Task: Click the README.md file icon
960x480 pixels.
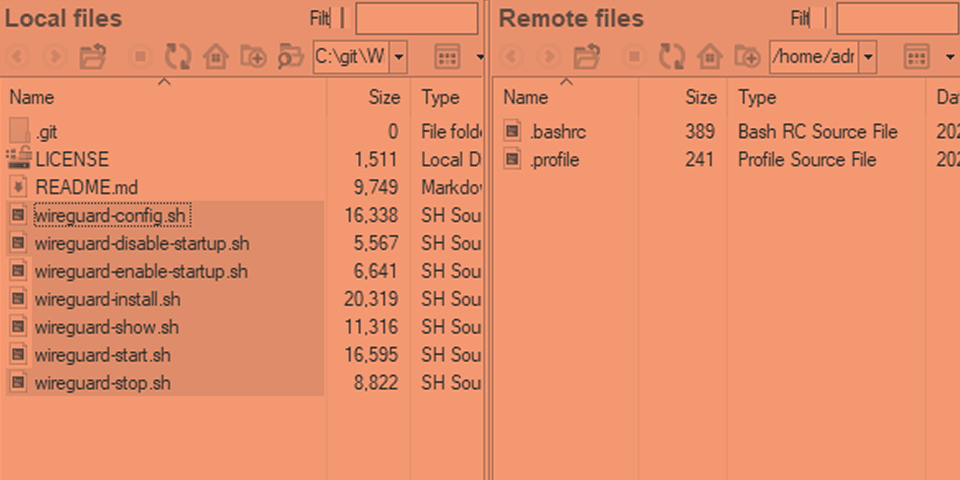Action: 19,187
